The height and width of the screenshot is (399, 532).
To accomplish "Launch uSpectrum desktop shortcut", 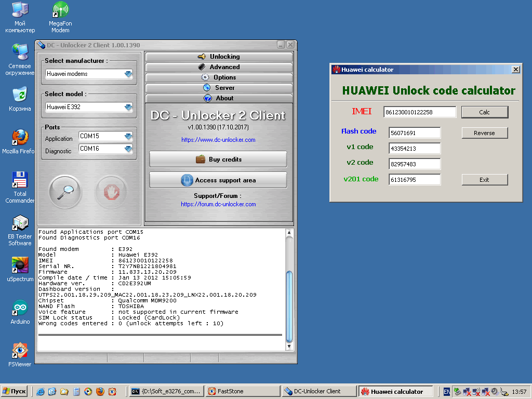I will coord(20,270).
